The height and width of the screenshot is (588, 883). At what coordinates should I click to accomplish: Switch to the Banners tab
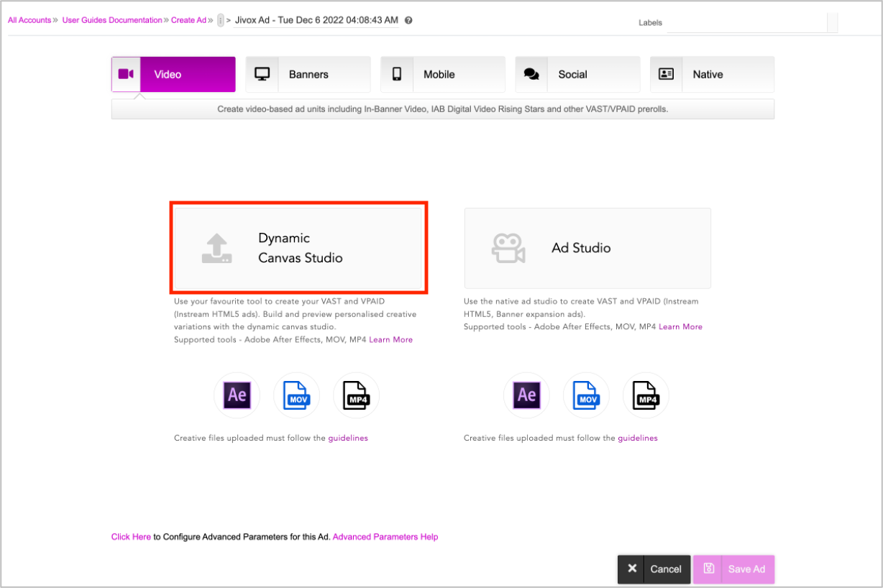tap(308, 74)
